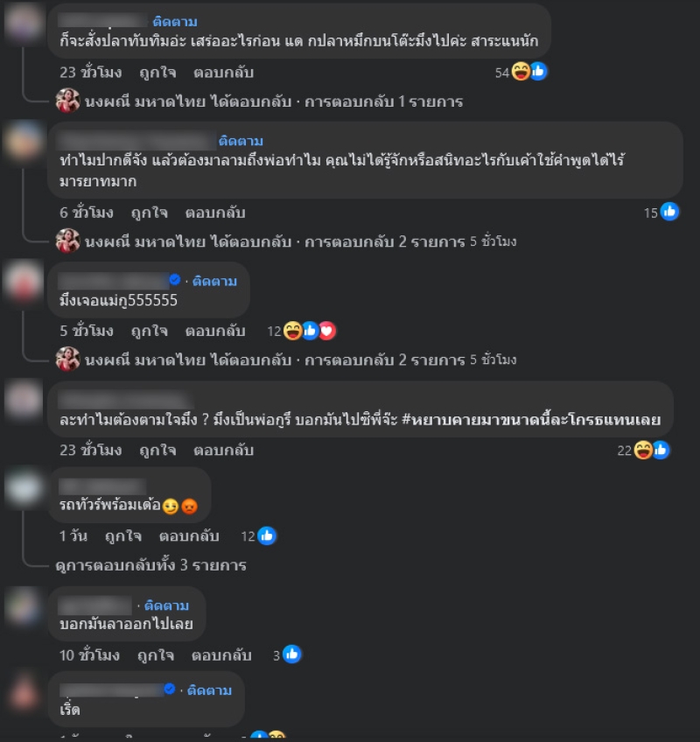Follow the commenter who wrote ทำไมปากดีจัง
700x742 pixels.
click(241, 141)
